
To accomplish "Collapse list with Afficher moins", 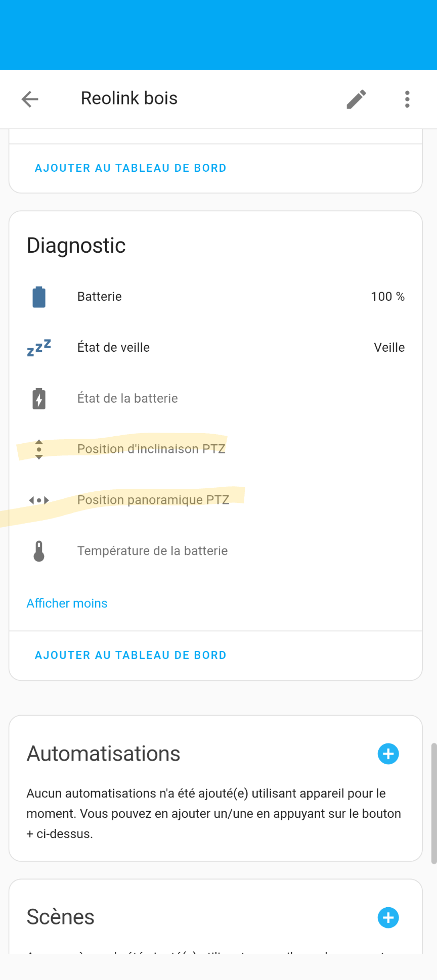I will [x=67, y=603].
